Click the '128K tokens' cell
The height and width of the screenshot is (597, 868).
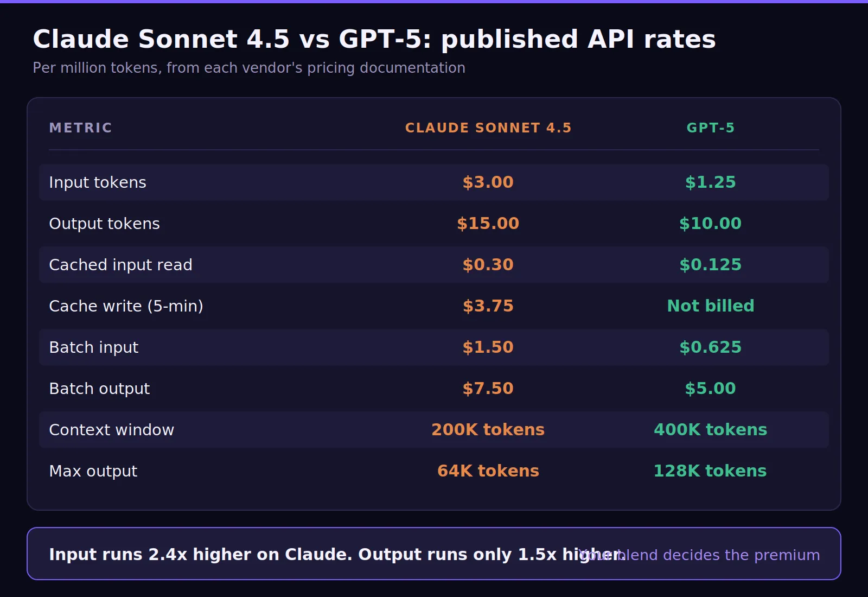pyautogui.click(x=711, y=471)
